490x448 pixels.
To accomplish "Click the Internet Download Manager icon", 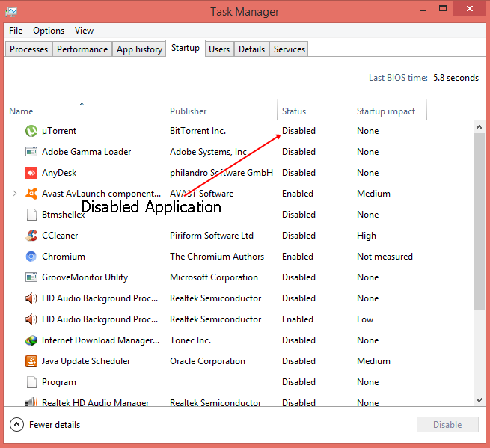I will click(31, 340).
